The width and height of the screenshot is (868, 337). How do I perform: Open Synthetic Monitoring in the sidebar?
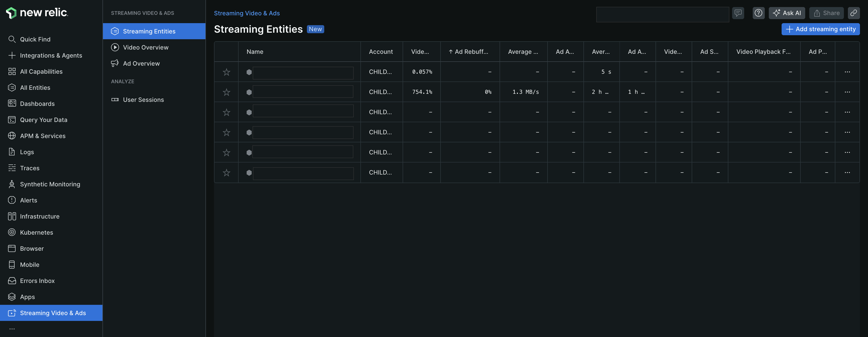[50, 184]
